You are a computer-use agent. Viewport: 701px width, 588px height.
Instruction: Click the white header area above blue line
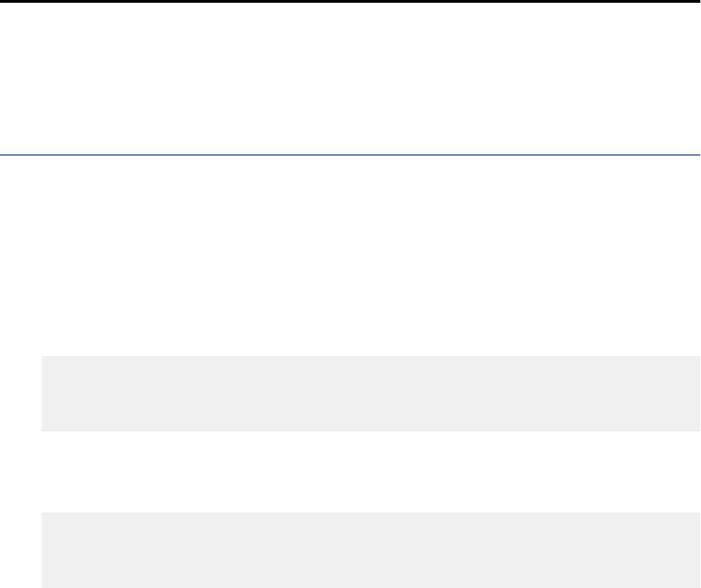pos(350,76)
